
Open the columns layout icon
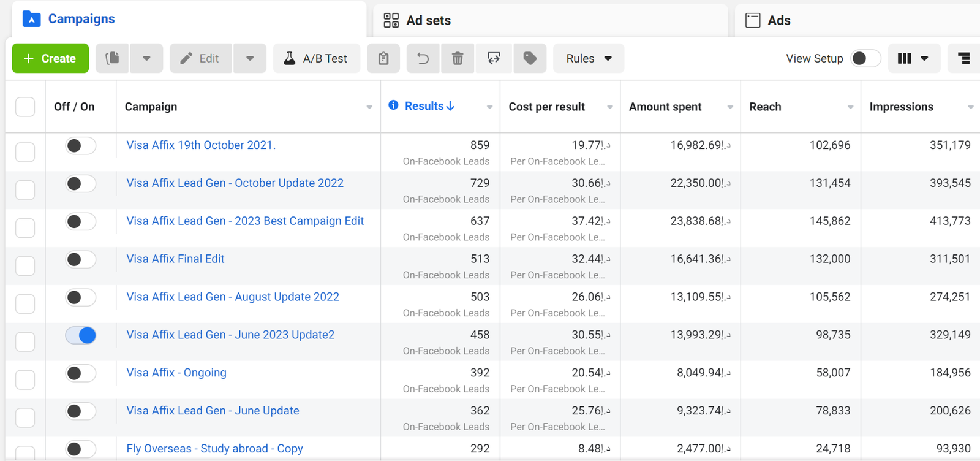913,58
